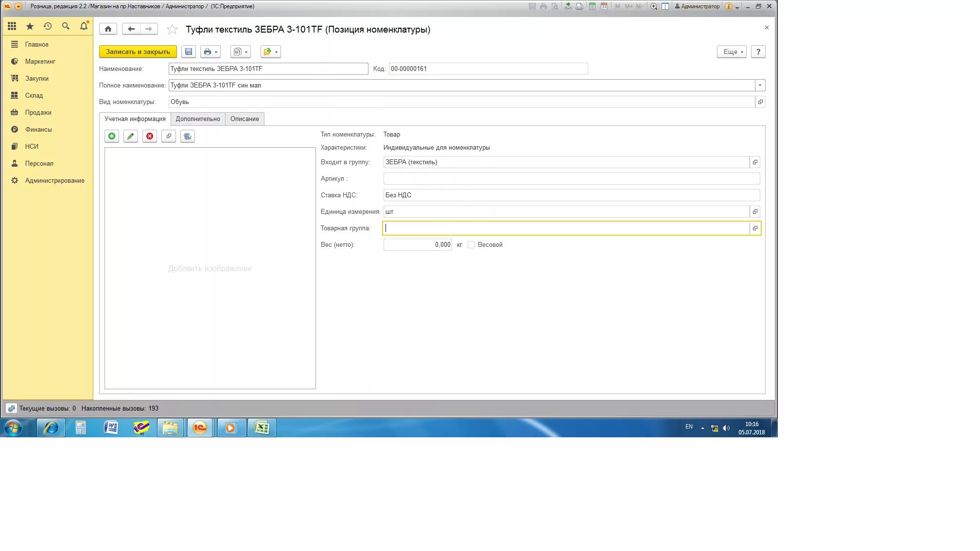Click the Ставка НДС field
Image resolution: width=980 pixels, height=551 pixels.
pyautogui.click(x=572, y=195)
